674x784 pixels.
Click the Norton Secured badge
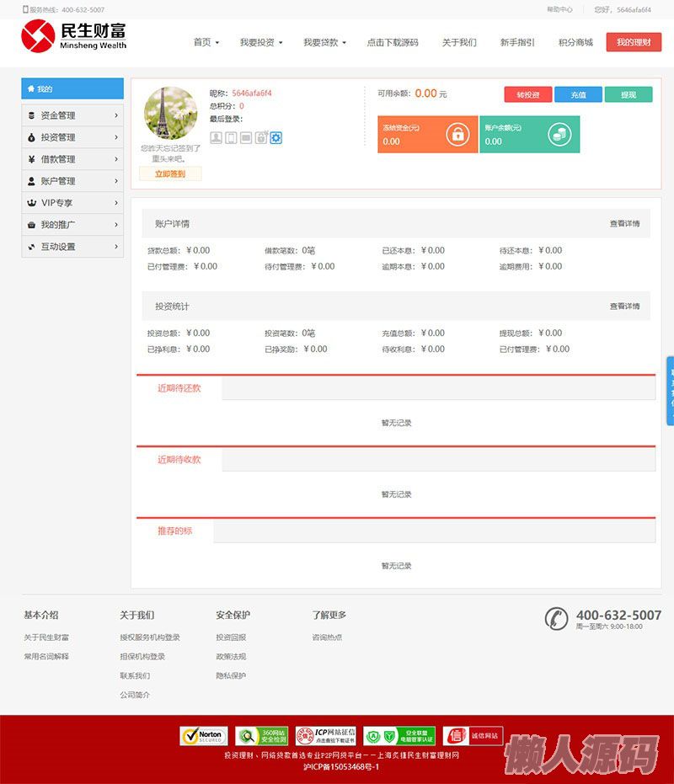tap(204, 736)
